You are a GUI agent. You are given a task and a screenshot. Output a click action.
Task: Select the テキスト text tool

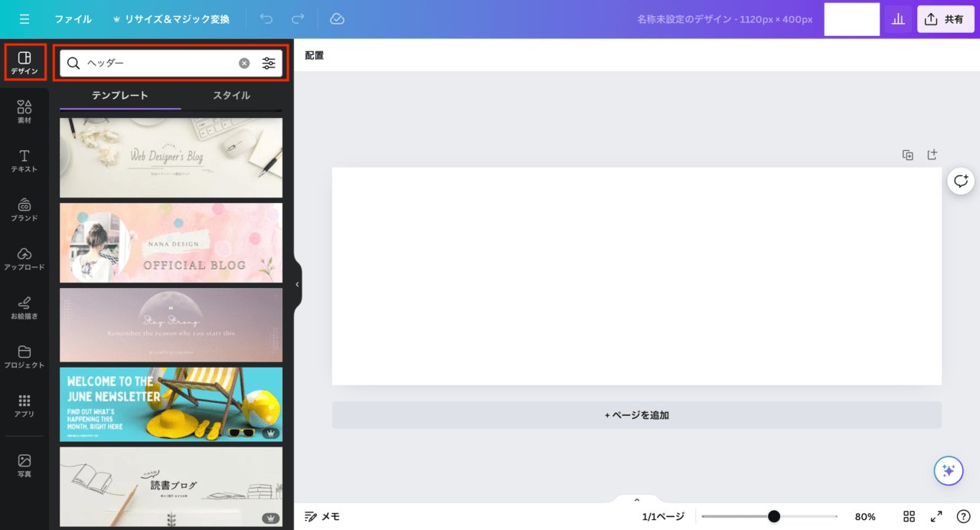(x=24, y=161)
